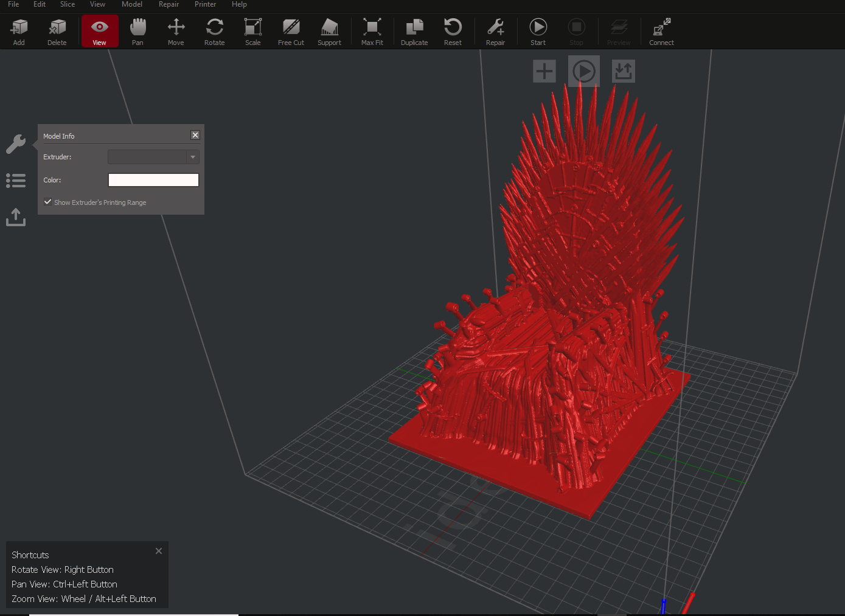The height and width of the screenshot is (616, 845).
Task: Open the Free Cut tool
Action: point(291,28)
